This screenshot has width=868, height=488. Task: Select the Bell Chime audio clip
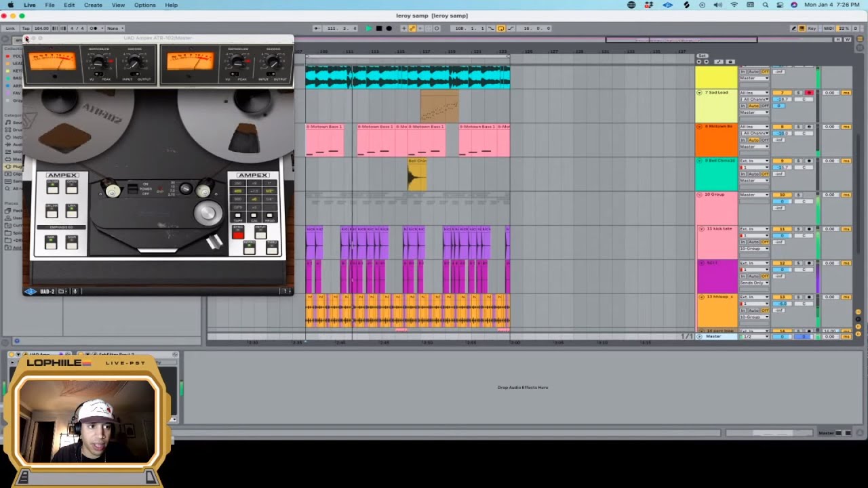point(417,175)
